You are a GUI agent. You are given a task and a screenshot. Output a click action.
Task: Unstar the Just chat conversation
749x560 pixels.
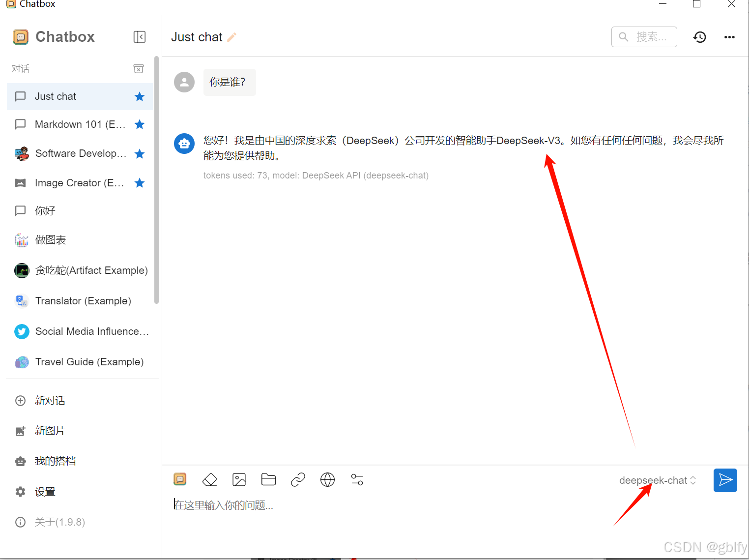click(140, 96)
